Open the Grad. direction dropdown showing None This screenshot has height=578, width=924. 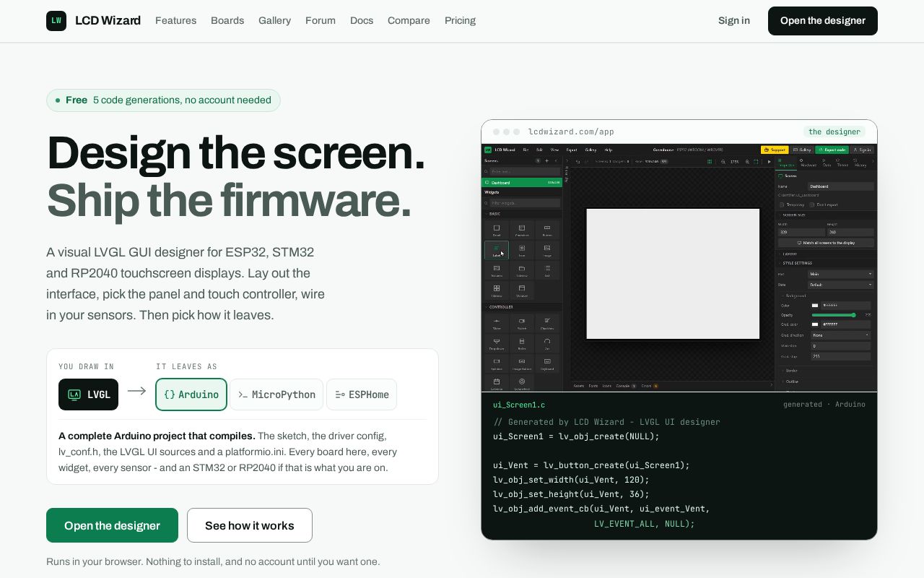coord(841,335)
